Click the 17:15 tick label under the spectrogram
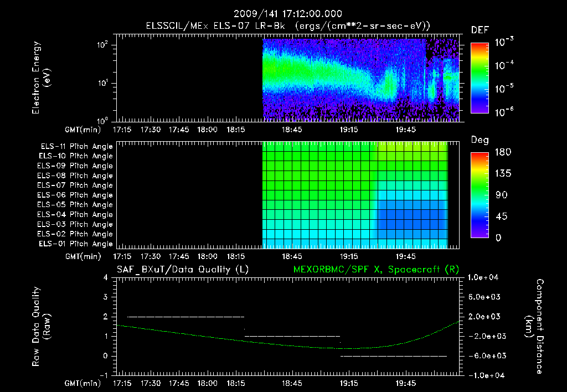This screenshot has width=567, height=392. 122,130
